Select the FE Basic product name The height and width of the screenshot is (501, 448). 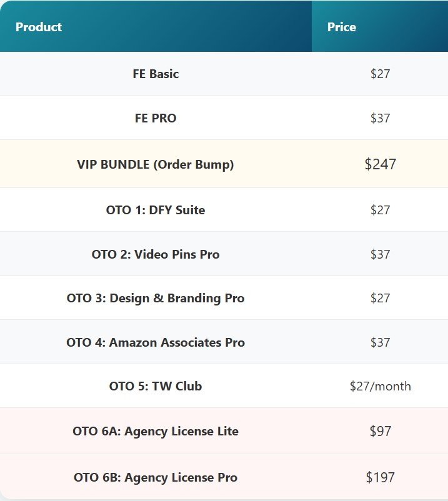click(x=156, y=74)
